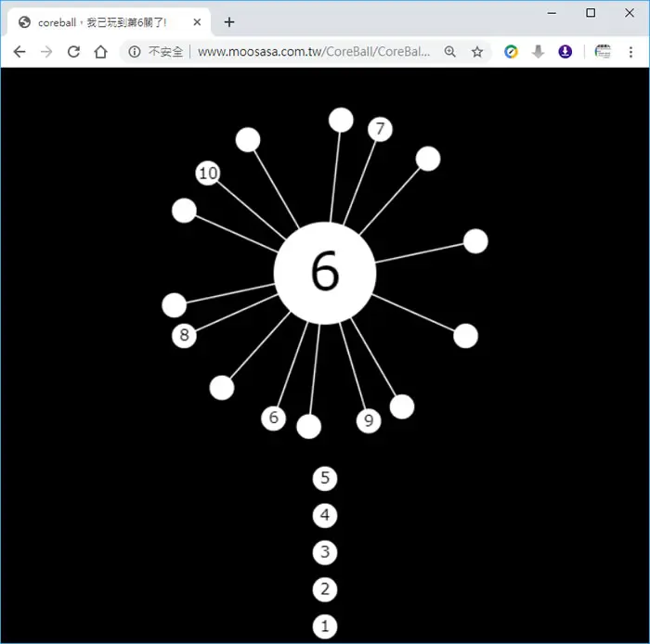Click the waiting ball numbered 5
Viewport: 650px width, 644px height.
pos(325,478)
